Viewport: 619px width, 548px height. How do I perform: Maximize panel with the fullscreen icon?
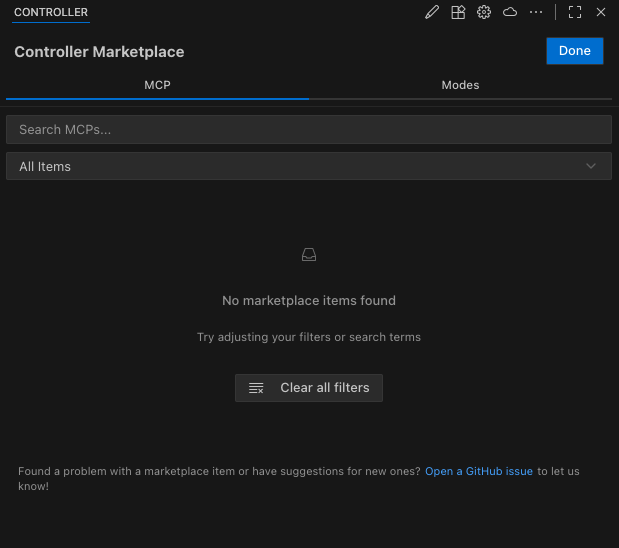pos(575,12)
